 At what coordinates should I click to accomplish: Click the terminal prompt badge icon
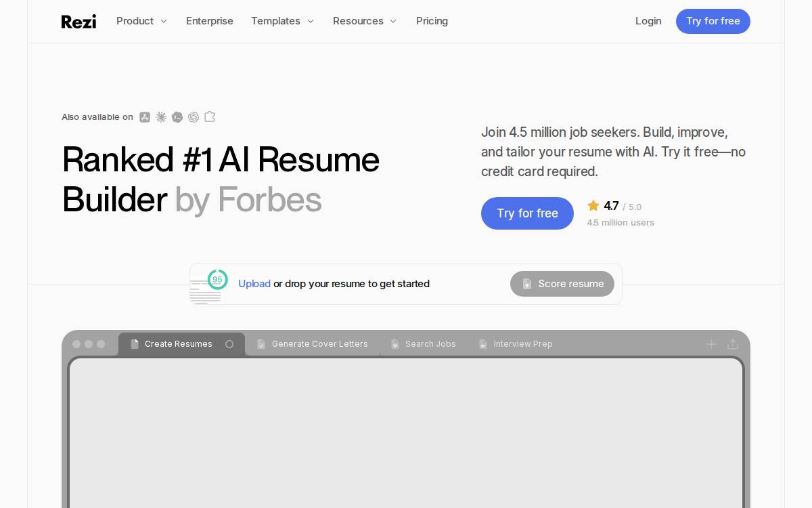click(177, 117)
